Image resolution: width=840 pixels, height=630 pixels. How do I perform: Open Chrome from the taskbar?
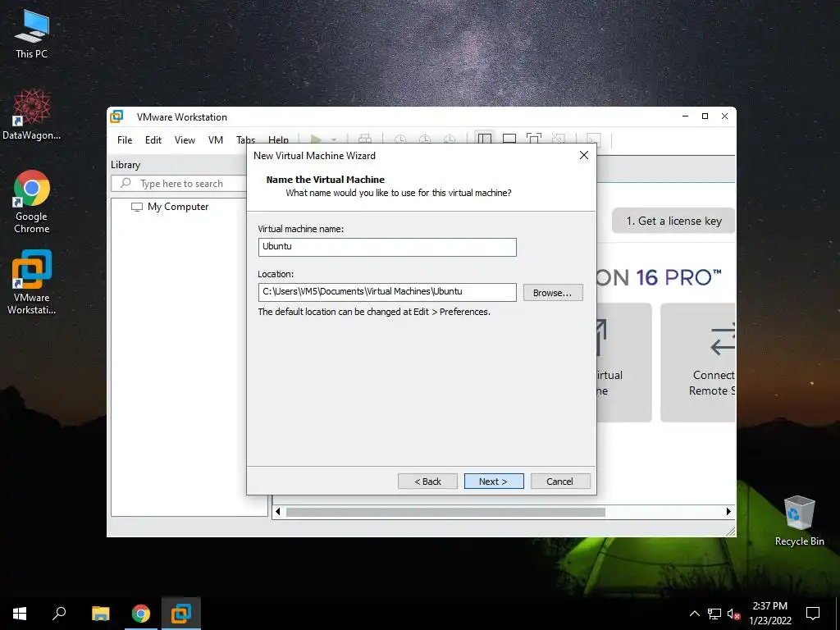coord(141,614)
